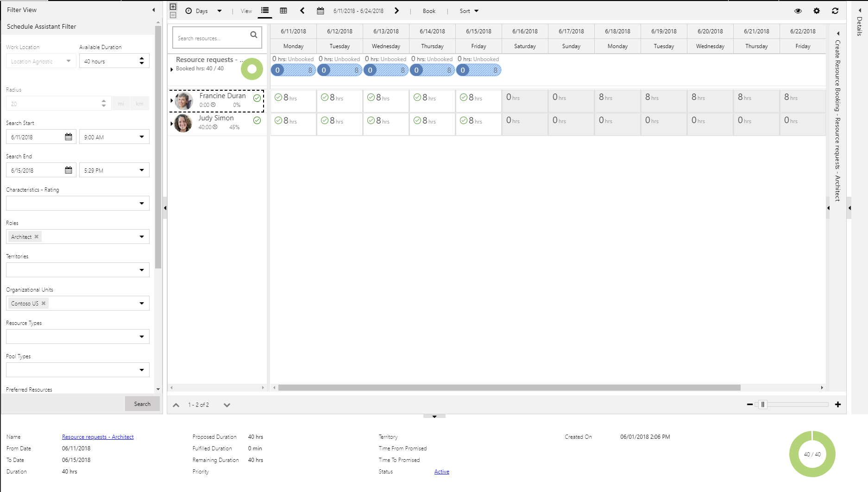Click Francine Duran's photo thumbnail
Screen dimensions: 868x492
[x=184, y=100]
